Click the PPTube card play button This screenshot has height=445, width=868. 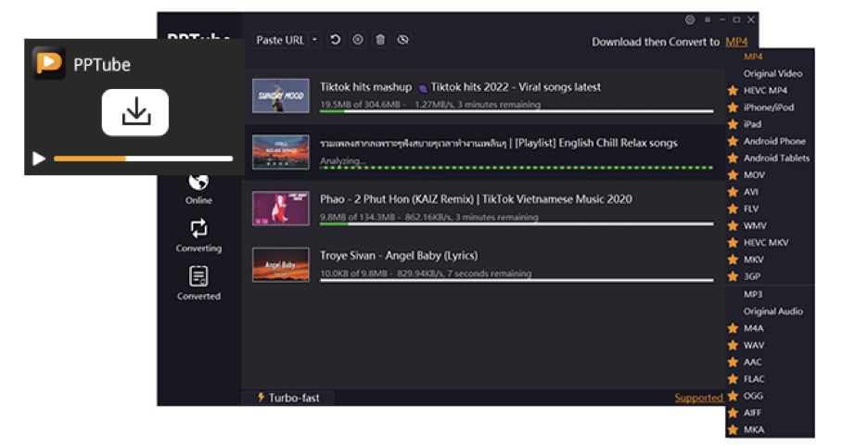click(x=39, y=159)
